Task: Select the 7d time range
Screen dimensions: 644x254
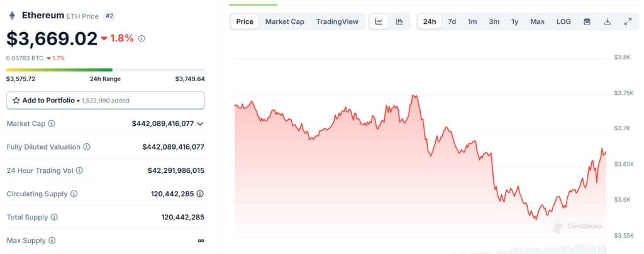Action: click(452, 22)
